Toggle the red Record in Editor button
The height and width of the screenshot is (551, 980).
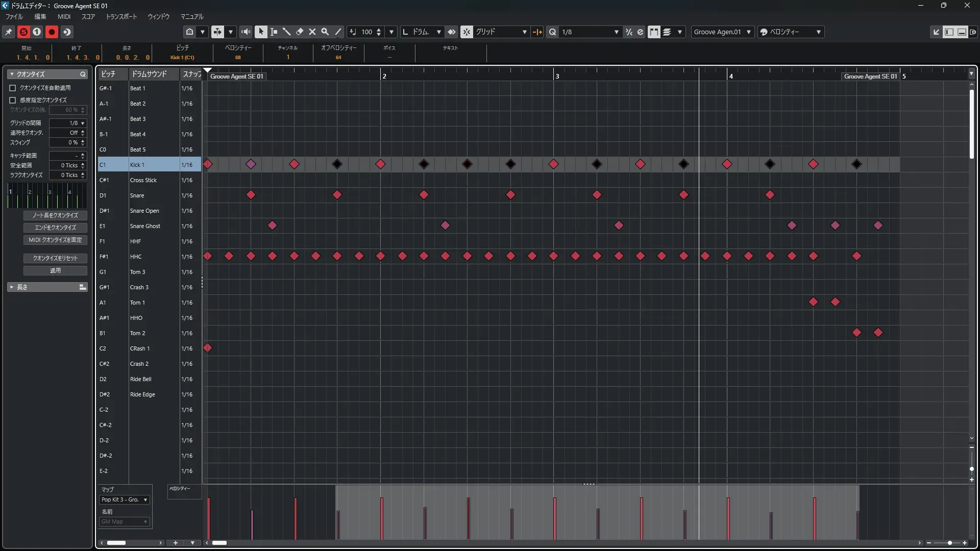(52, 32)
